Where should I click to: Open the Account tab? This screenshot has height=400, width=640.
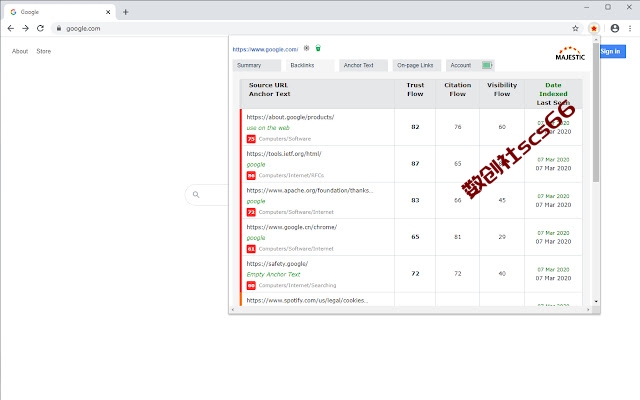pos(470,65)
